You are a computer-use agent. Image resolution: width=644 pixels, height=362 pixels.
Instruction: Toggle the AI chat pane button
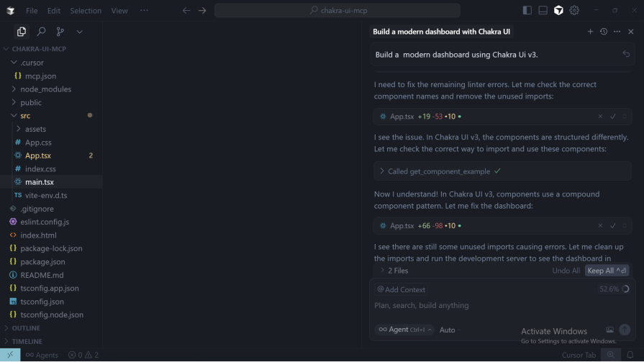click(558, 11)
